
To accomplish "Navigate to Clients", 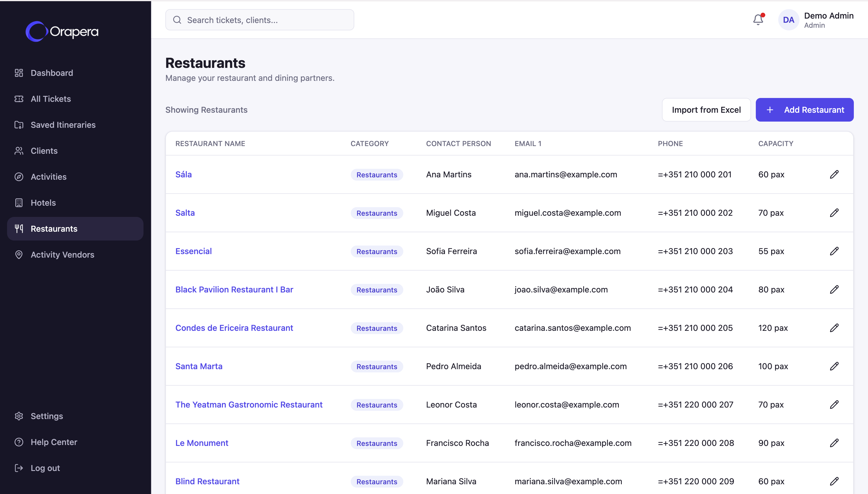I will [x=75, y=151].
